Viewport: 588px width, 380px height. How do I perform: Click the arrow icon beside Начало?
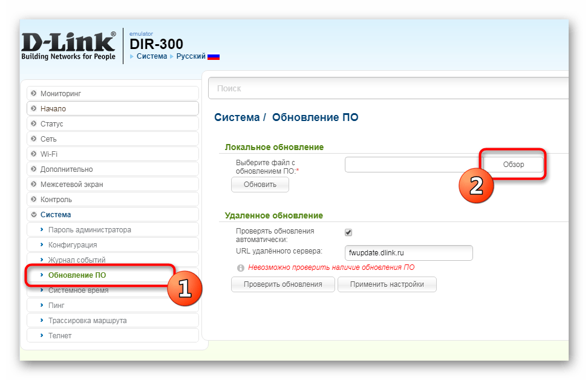pyautogui.click(x=34, y=109)
